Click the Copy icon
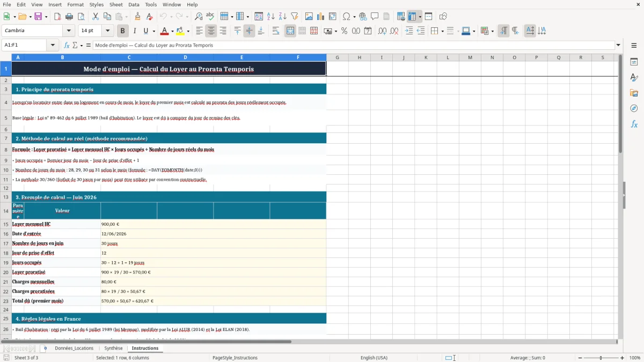Viewport: 644px width, 362px height. point(107,17)
